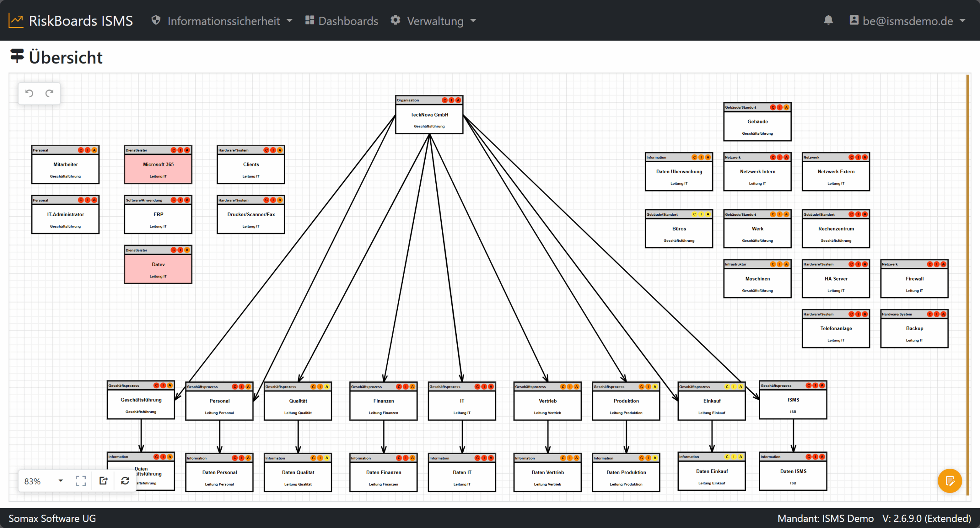The width and height of the screenshot is (980, 528).
Task: Click the fit-to-screen icon beside the zoom level
Action: 81,481
